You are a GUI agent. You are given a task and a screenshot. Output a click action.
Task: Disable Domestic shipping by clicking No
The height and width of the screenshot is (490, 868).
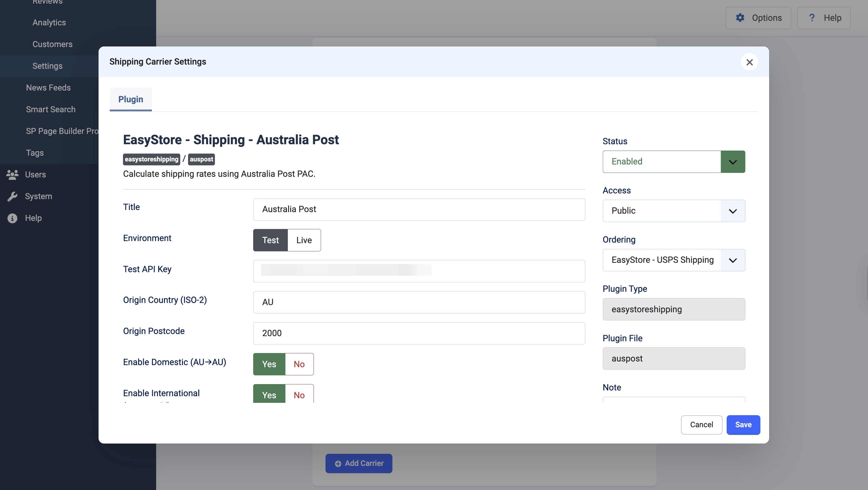click(299, 364)
